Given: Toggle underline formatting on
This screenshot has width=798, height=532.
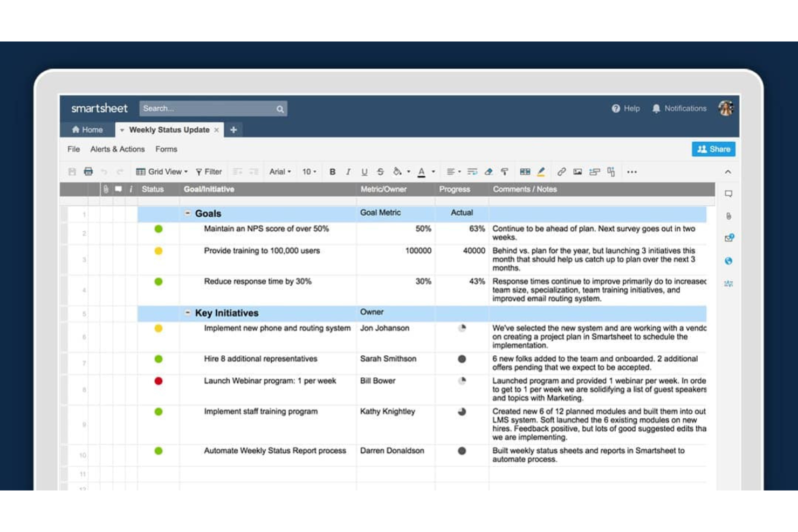Looking at the screenshot, I should tap(364, 171).
